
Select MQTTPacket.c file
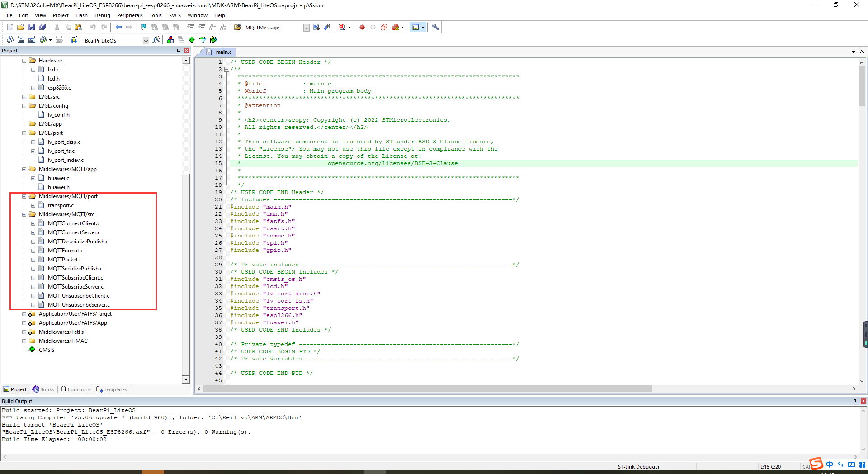click(x=65, y=260)
